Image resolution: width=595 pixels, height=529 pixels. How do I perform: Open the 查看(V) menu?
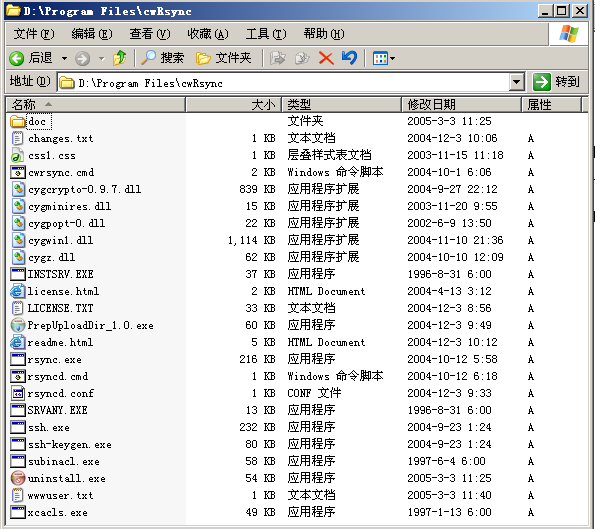[150, 34]
